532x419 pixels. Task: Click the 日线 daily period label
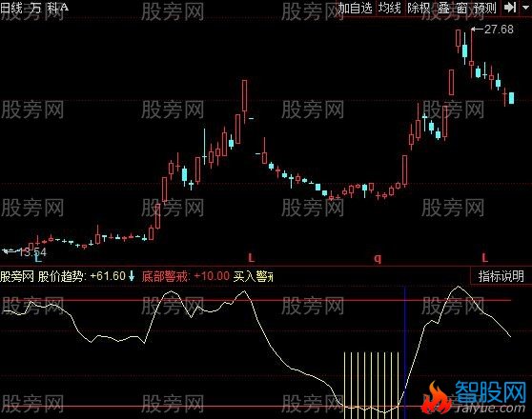pyautogui.click(x=10, y=8)
